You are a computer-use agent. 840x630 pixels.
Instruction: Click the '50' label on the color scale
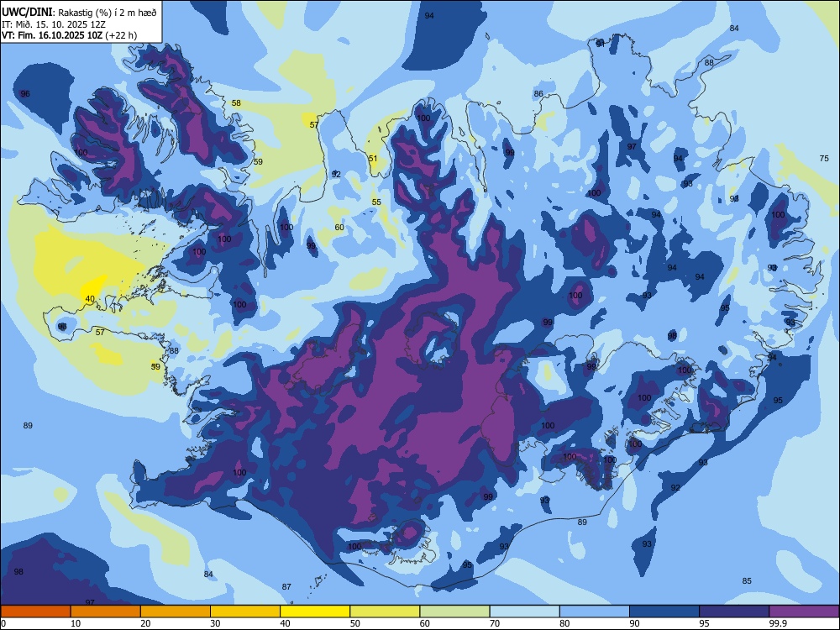(x=355, y=623)
